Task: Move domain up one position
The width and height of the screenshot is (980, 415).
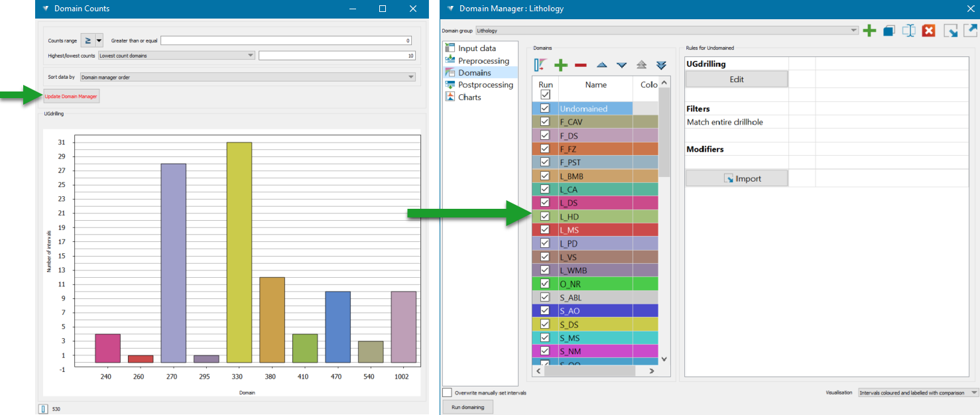Action: coord(601,65)
